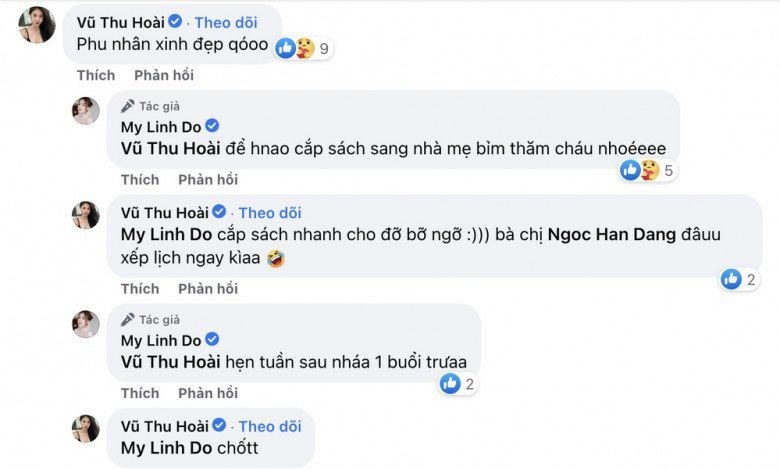Click reaction emojis on the 'cặp sách sang nhà' reply
Screen dimensions: 780x470
click(x=640, y=170)
